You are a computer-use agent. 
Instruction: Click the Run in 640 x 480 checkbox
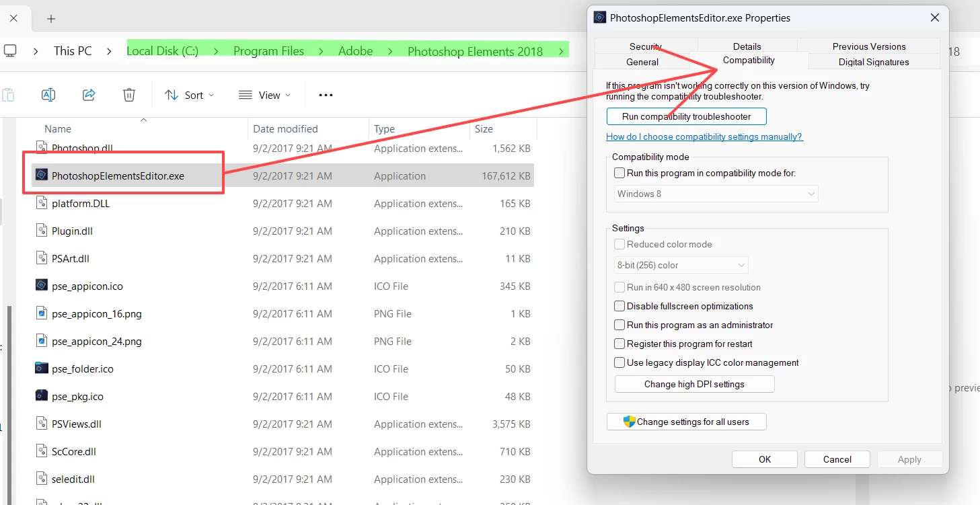click(x=619, y=287)
